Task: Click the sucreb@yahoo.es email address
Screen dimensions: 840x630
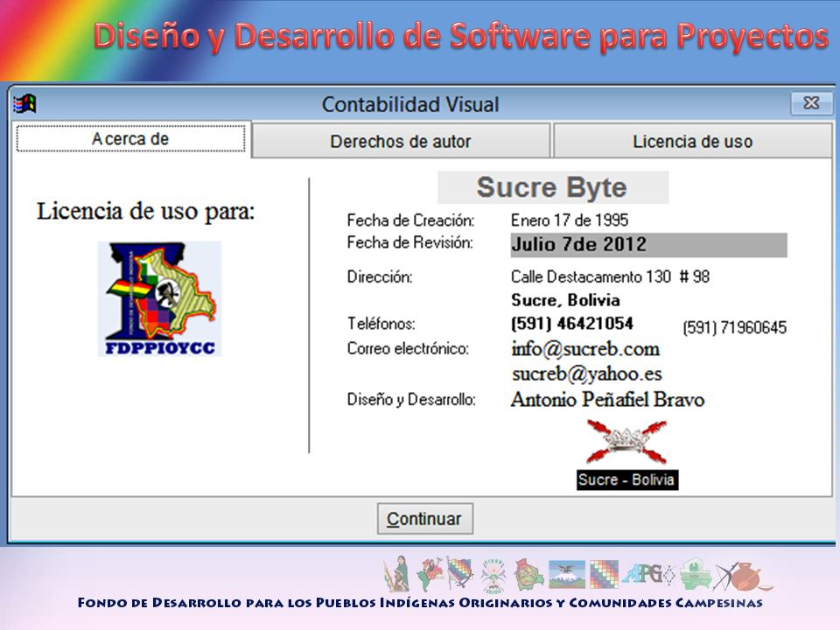Action: 587,374
